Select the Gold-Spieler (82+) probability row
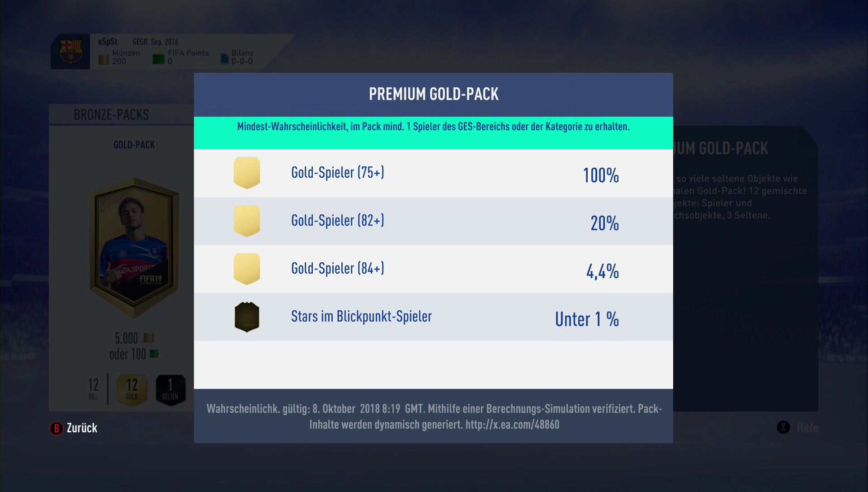Image resolution: width=868 pixels, height=492 pixels. (x=434, y=221)
